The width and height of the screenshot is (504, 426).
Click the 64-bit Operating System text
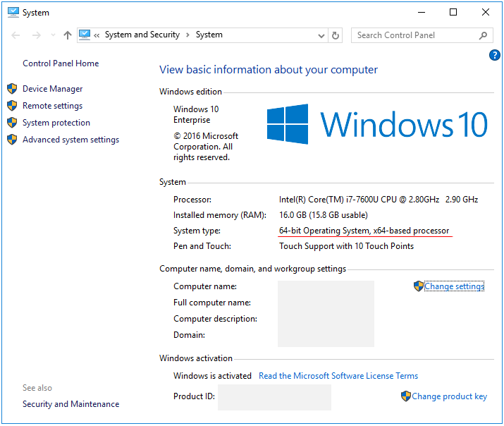[x=364, y=231]
